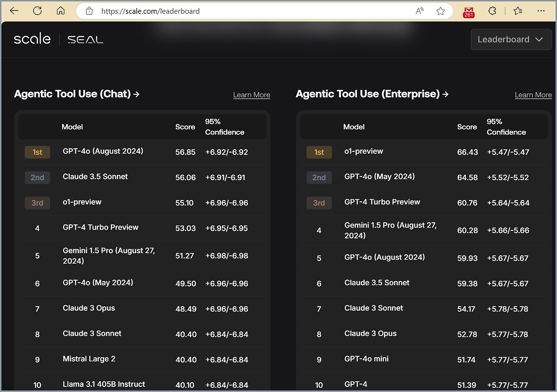The image size is (557, 392).
Task: Open the Gmail extension showing 261 unread
Action: coord(468,11)
